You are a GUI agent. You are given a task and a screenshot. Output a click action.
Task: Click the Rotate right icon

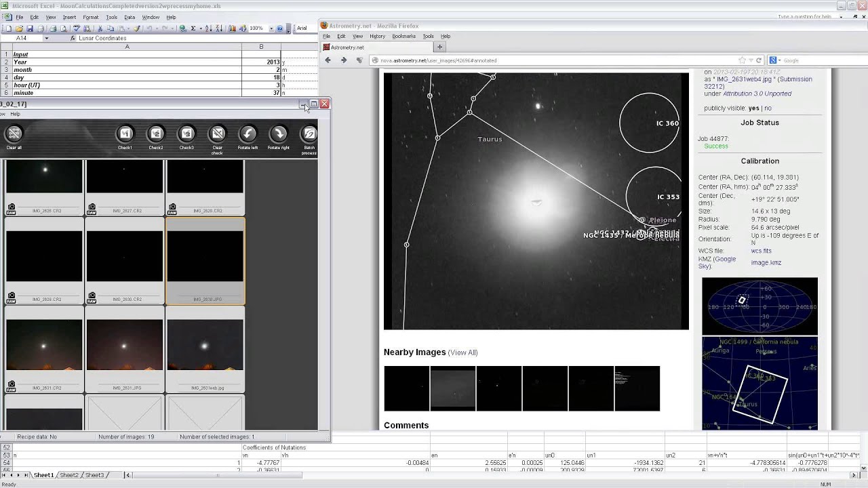click(278, 134)
